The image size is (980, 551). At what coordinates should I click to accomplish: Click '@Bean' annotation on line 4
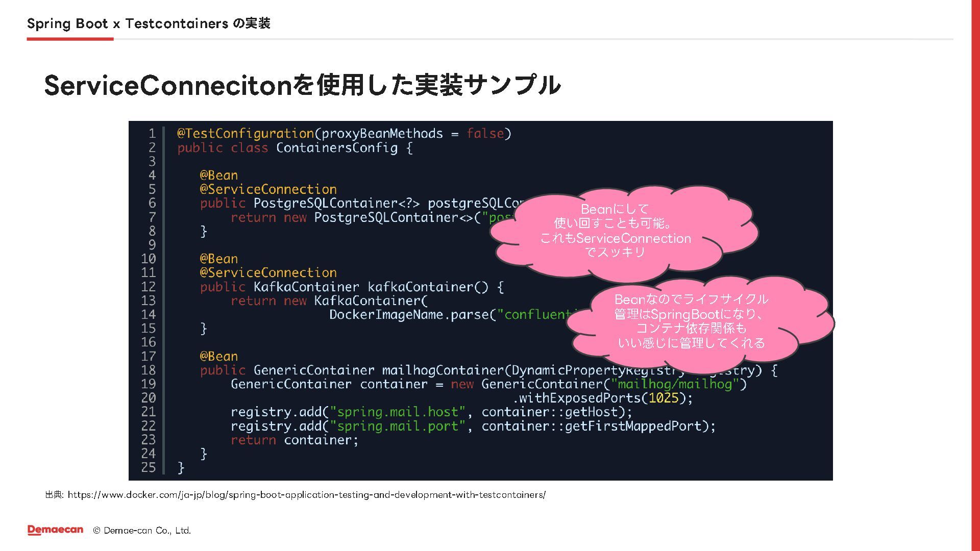[219, 176]
